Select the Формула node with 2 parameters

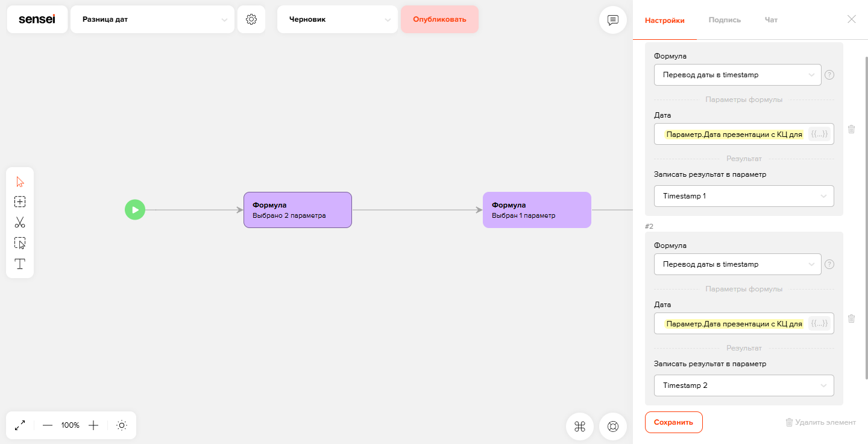[297, 210]
